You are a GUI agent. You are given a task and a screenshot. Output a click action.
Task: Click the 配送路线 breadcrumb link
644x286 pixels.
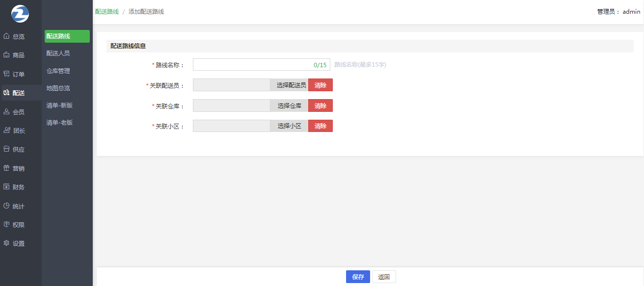pos(107,12)
